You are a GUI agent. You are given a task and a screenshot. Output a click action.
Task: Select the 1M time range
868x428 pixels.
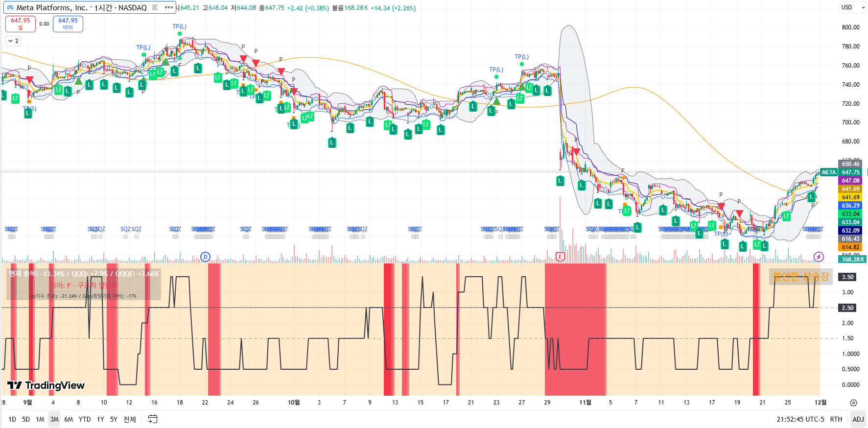click(x=40, y=419)
